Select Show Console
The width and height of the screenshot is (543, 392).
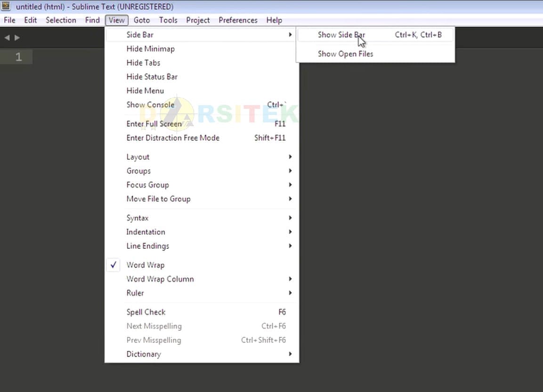pos(202,105)
